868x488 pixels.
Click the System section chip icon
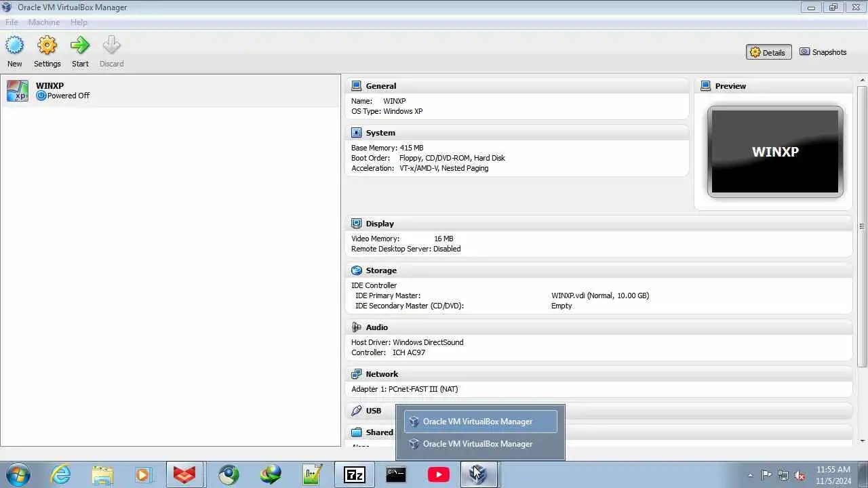[356, 133]
